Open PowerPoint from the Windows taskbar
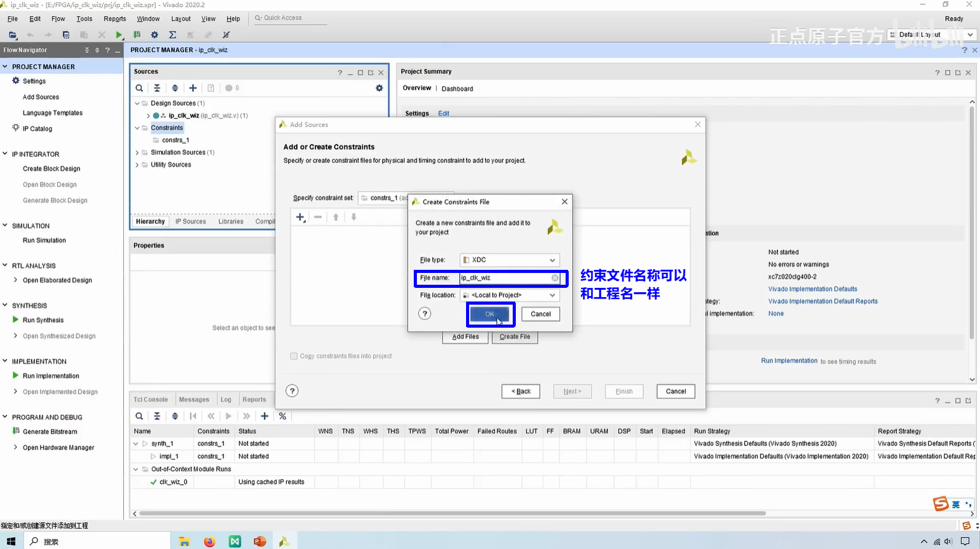The width and height of the screenshot is (980, 549). coord(259,542)
